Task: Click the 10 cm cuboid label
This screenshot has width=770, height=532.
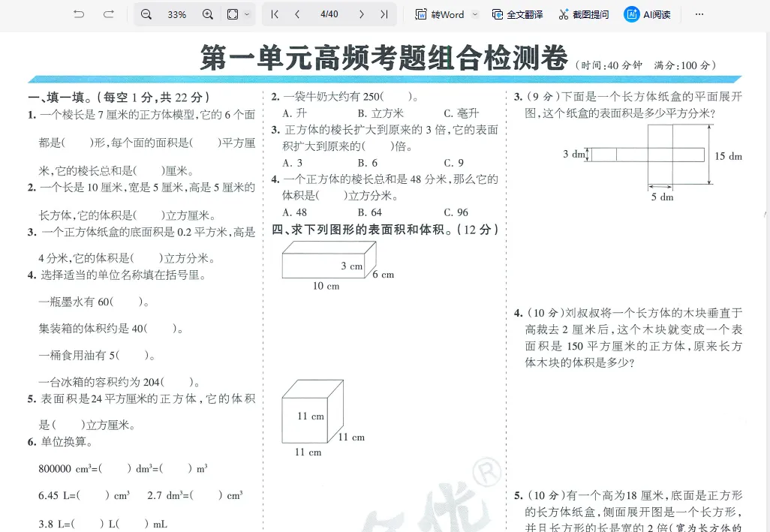Action: pos(326,286)
